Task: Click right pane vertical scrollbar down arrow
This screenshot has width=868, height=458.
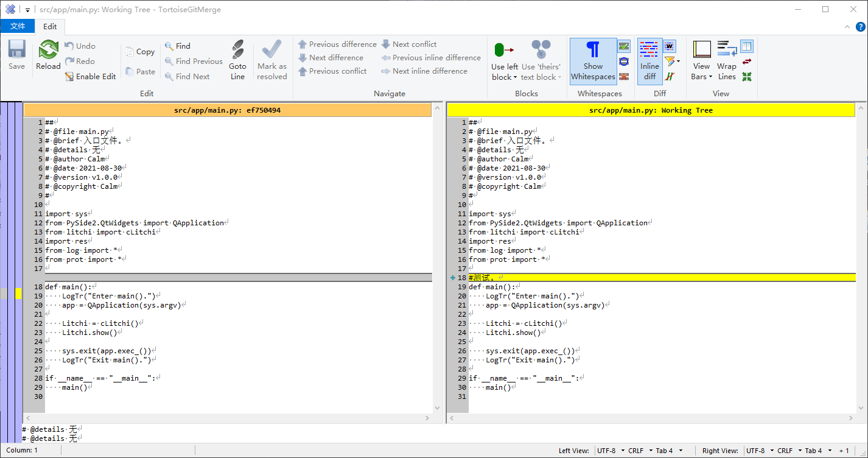Action: 861,408
